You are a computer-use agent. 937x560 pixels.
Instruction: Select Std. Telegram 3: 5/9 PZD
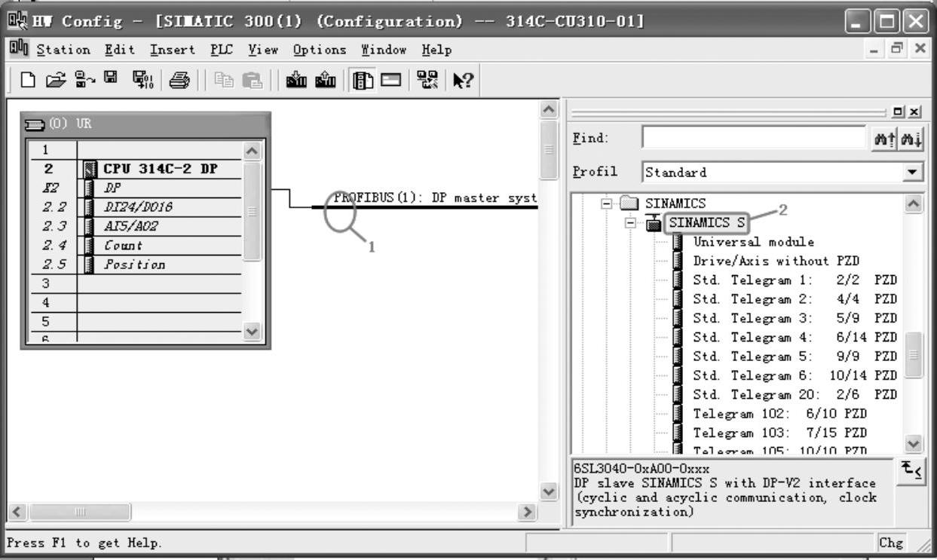[795, 319]
